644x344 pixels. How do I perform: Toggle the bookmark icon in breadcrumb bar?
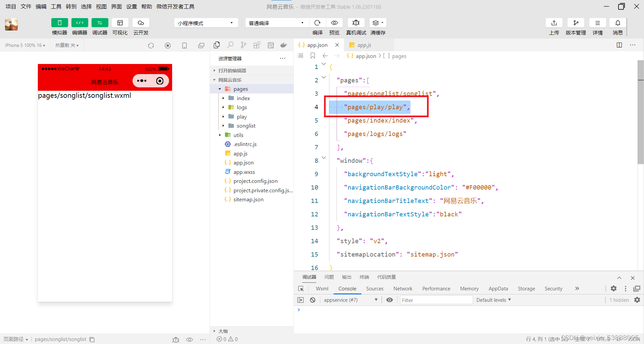313,56
